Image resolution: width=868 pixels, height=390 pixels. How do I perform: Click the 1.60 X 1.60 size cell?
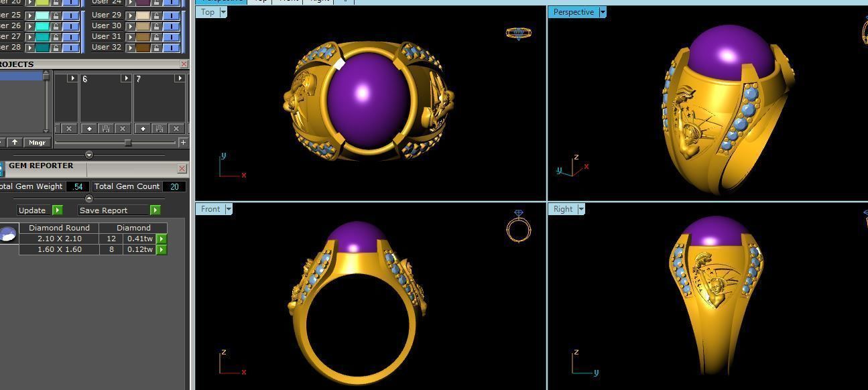point(59,249)
